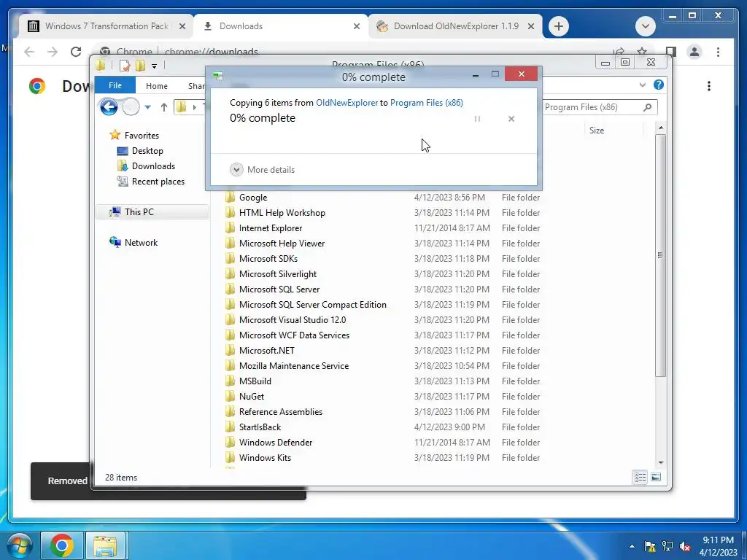Image resolution: width=747 pixels, height=560 pixels.
Task: Select the Microsoft Silverlight folder
Action: (278, 274)
